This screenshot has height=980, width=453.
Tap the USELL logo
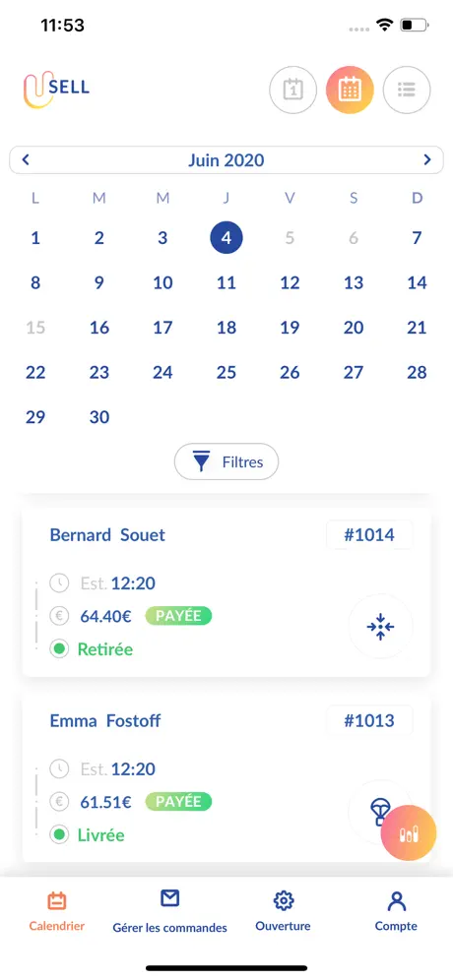click(x=56, y=89)
